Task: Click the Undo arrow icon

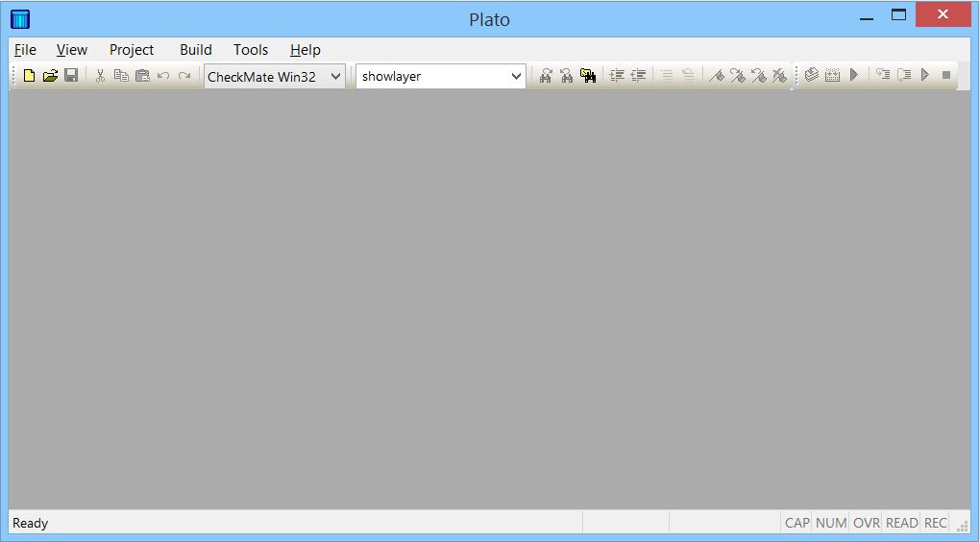Action: coord(163,76)
